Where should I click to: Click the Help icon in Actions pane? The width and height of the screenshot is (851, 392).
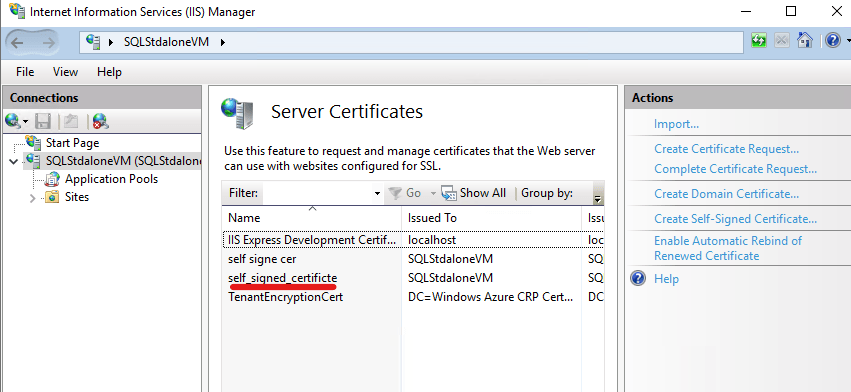(x=638, y=279)
